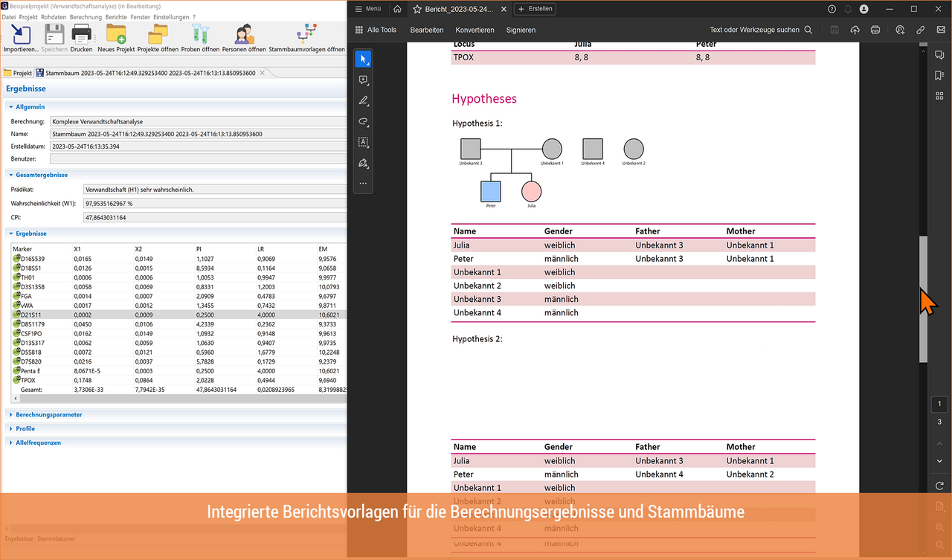Open the PDF viewer Menü button
The height and width of the screenshot is (560, 952).
[x=368, y=9]
